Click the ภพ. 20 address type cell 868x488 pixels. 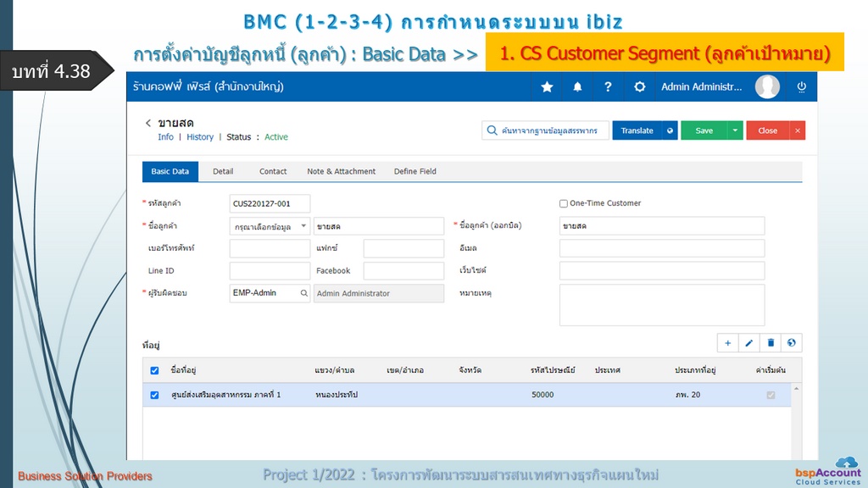pos(687,395)
